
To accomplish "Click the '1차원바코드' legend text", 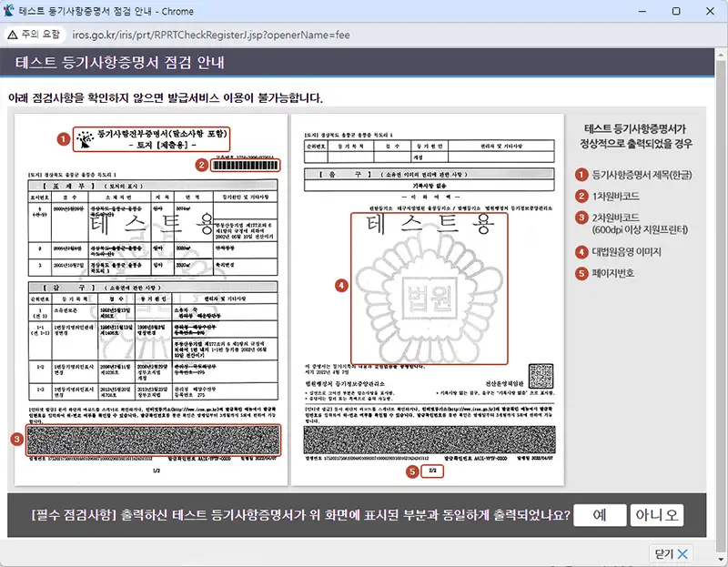I will click(615, 197).
